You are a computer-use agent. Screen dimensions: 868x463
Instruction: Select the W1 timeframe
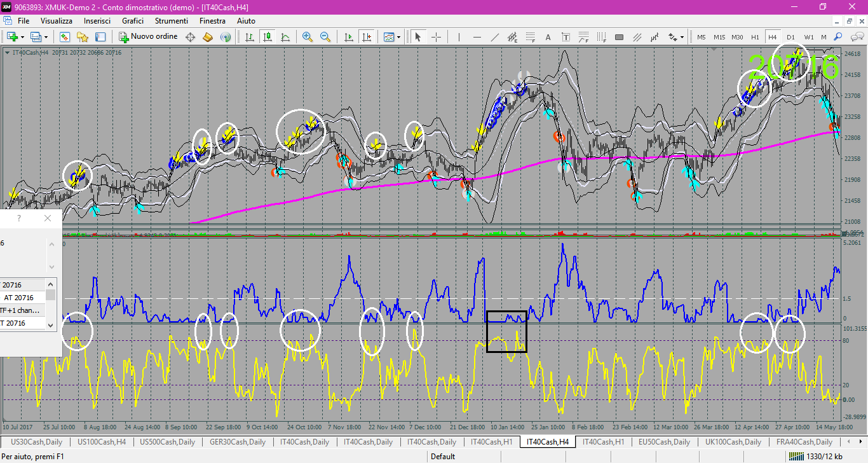tap(808, 37)
